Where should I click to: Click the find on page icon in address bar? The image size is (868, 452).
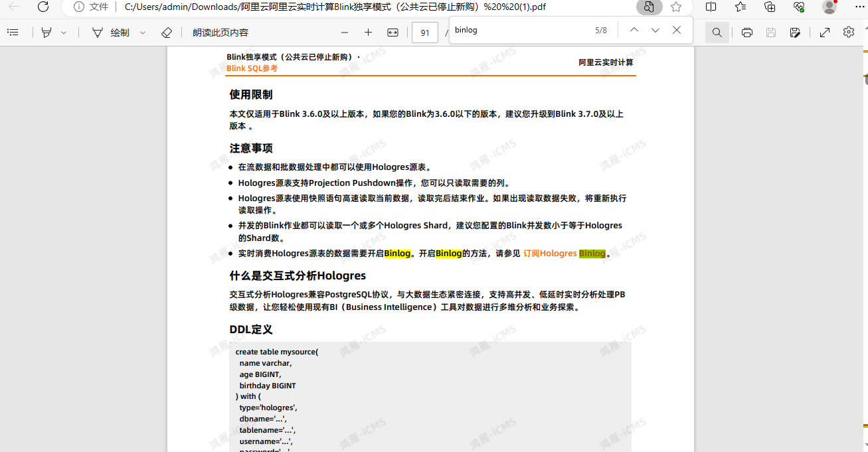coord(649,7)
